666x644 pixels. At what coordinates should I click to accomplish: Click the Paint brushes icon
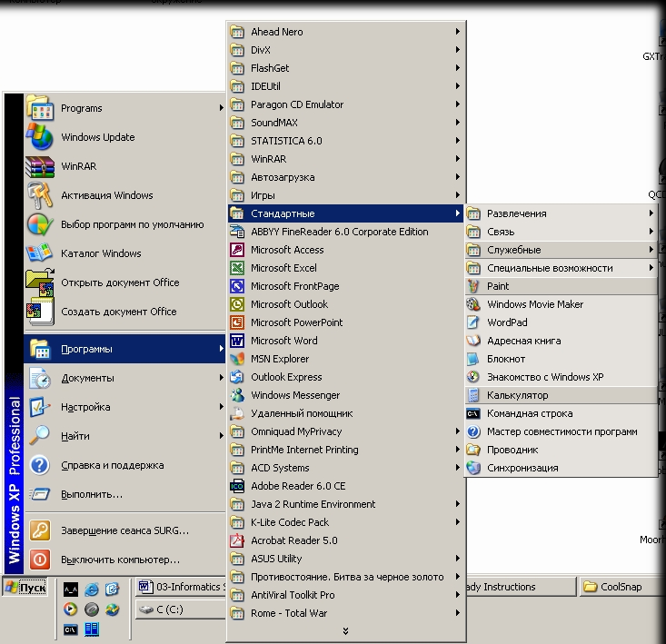pos(473,286)
